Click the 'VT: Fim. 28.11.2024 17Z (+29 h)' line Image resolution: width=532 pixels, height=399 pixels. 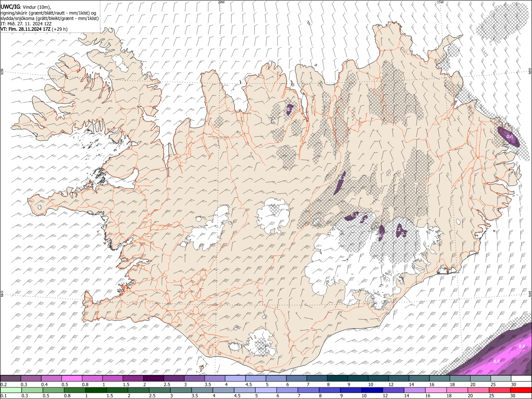34,29
